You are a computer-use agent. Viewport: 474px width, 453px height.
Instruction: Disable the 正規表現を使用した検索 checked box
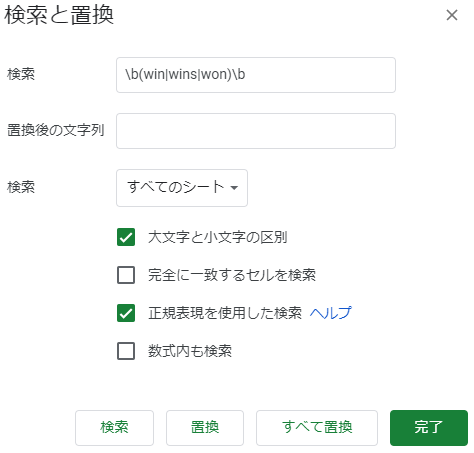[126, 313]
